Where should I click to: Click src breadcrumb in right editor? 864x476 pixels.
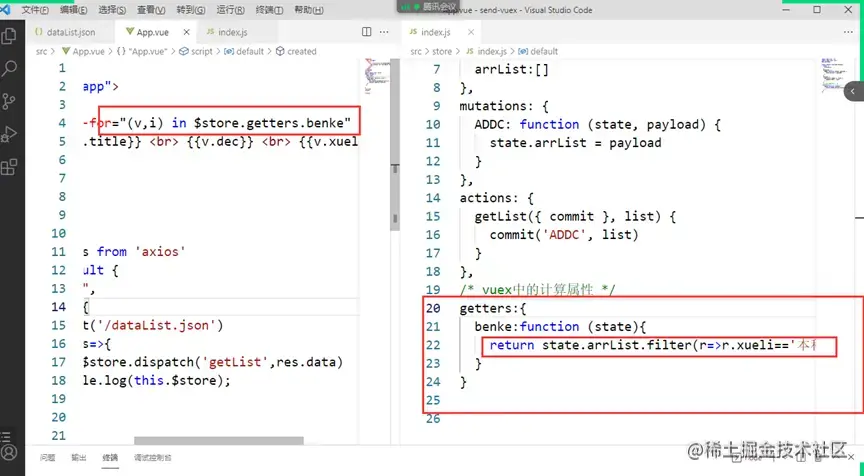[x=416, y=51]
